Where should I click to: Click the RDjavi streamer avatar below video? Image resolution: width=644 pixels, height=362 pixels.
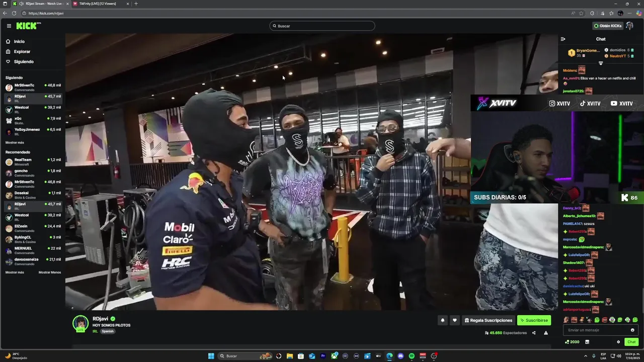pyautogui.click(x=80, y=324)
